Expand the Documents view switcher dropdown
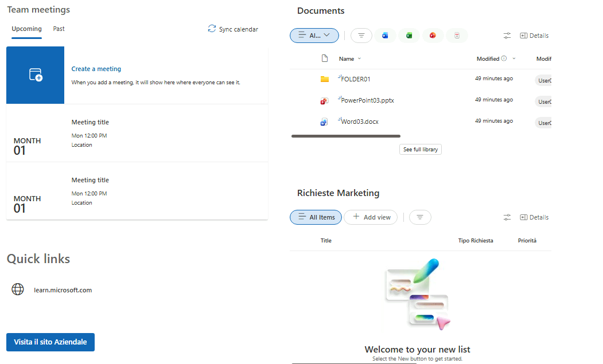 pyautogui.click(x=314, y=36)
